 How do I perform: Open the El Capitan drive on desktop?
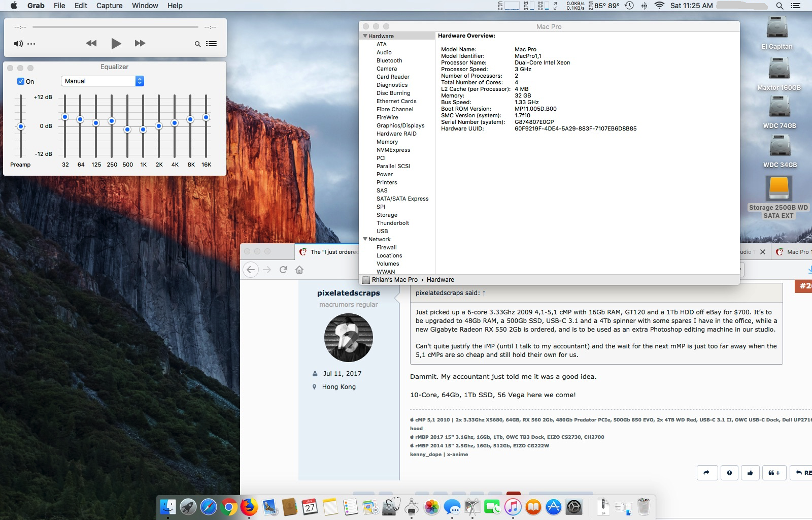pos(777,32)
